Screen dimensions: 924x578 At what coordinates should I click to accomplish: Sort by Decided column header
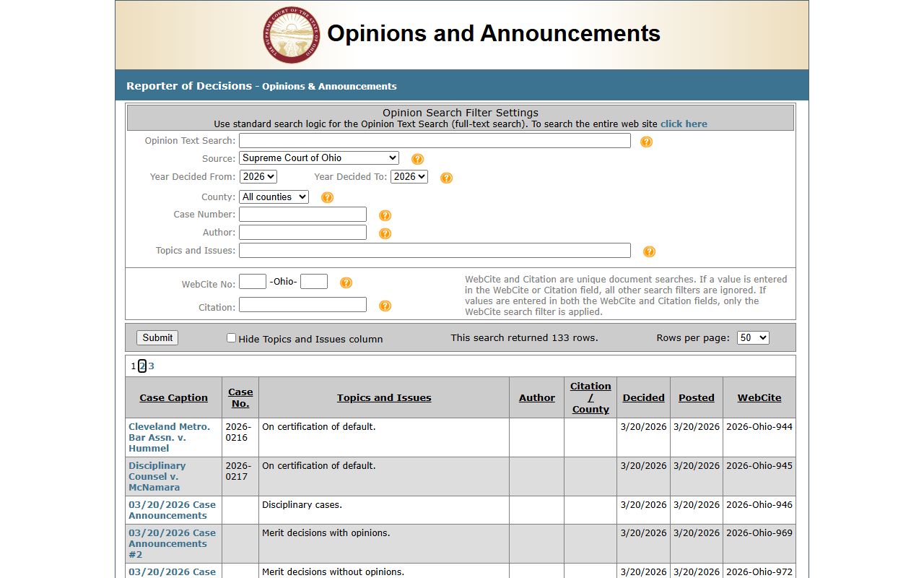click(644, 397)
